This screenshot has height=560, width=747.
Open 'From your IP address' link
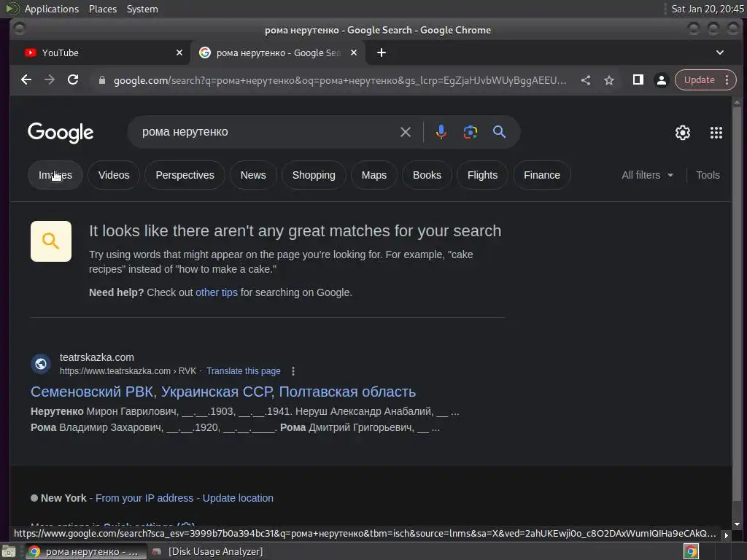[144, 498]
